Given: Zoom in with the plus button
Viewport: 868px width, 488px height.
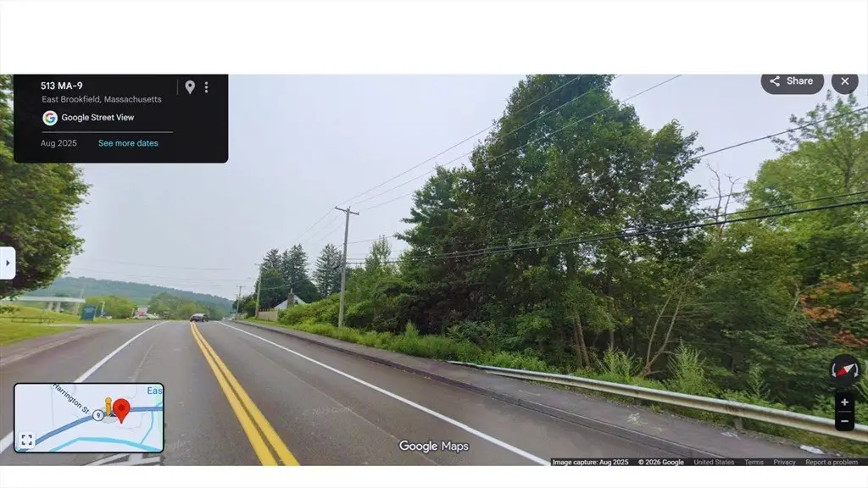Looking at the screenshot, I should tap(844, 402).
